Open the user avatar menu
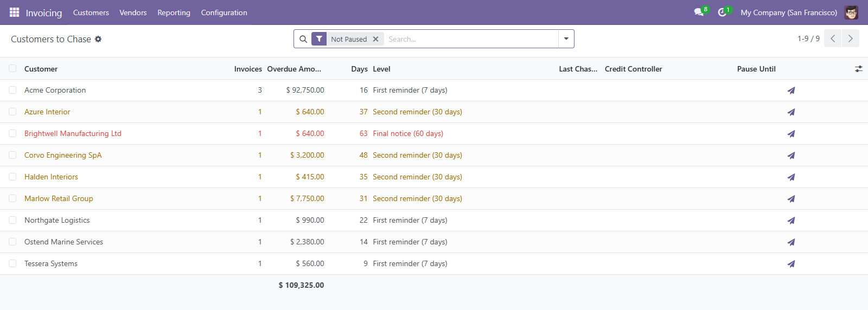Viewport: 868px width, 310px height. tap(851, 12)
